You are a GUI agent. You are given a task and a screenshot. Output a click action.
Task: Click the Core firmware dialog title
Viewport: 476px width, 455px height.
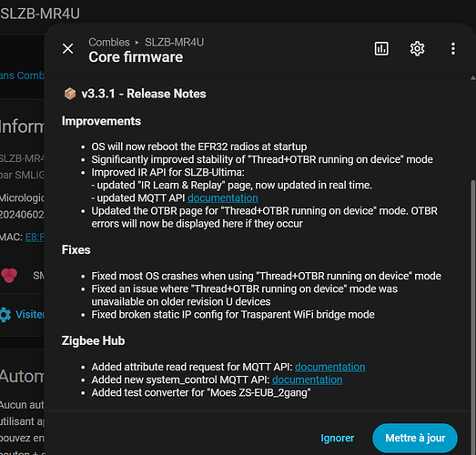point(136,57)
